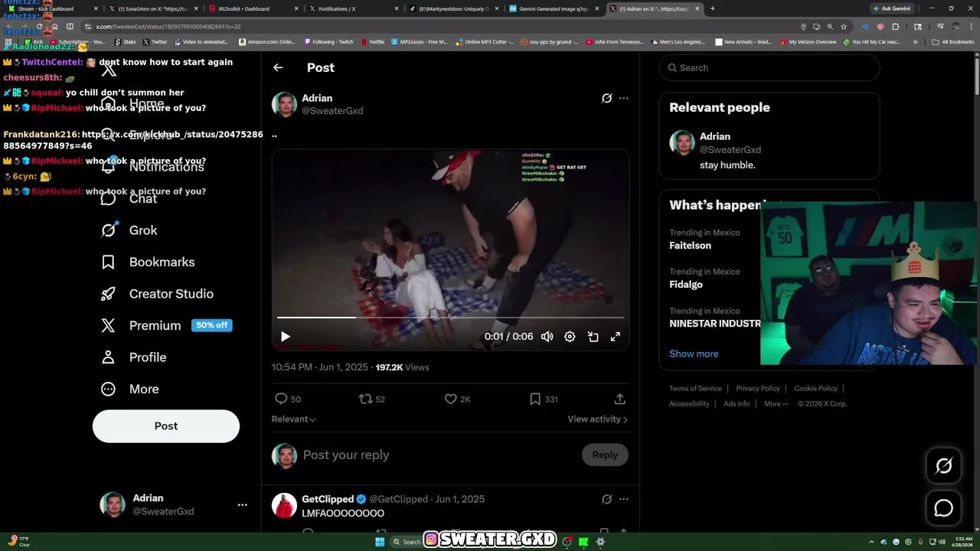Go back using the Post header arrow
Viewport: 980px width, 551px height.
click(278, 67)
